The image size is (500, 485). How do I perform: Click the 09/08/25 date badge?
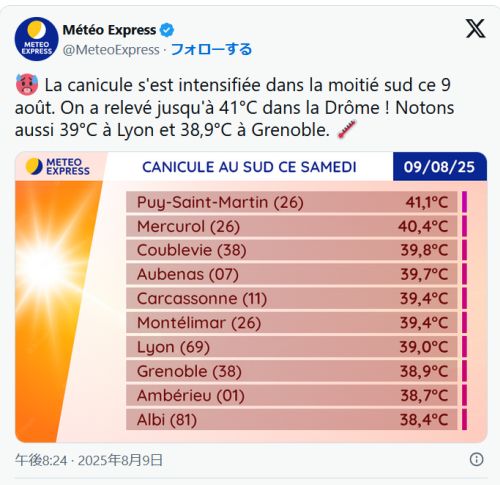click(440, 167)
